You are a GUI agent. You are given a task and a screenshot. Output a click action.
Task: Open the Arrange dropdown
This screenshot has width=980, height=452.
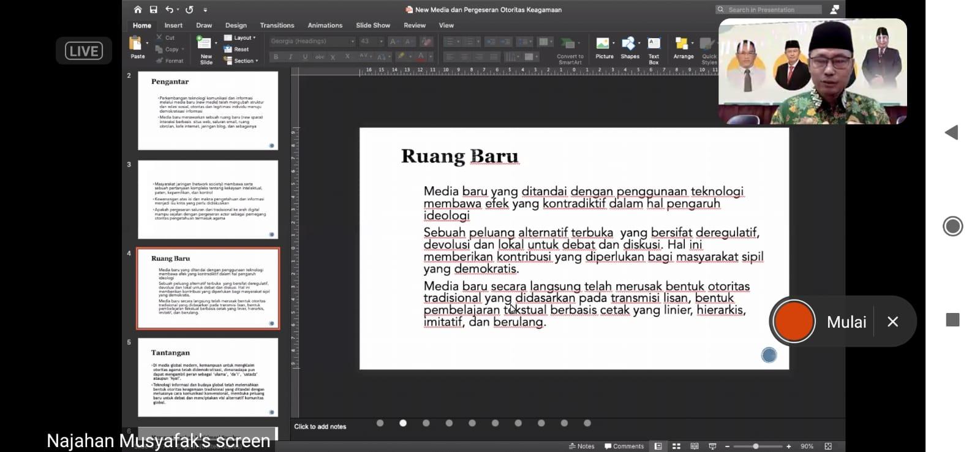point(683,45)
